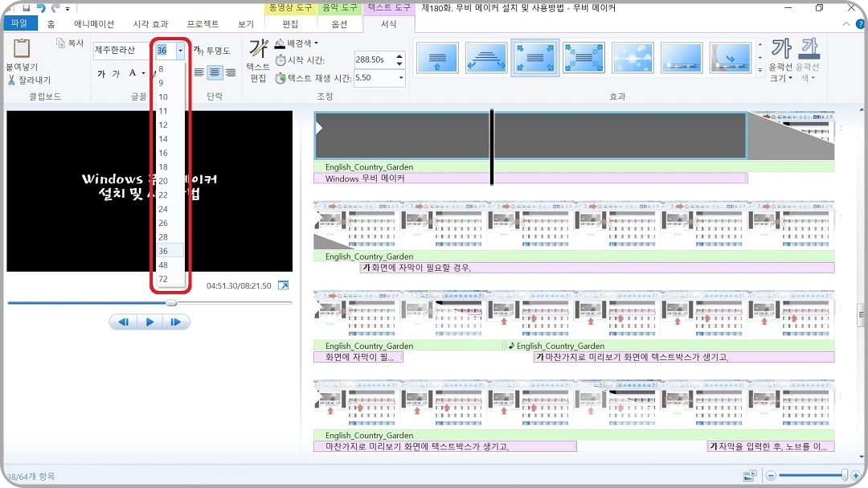Align text left

[199, 72]
